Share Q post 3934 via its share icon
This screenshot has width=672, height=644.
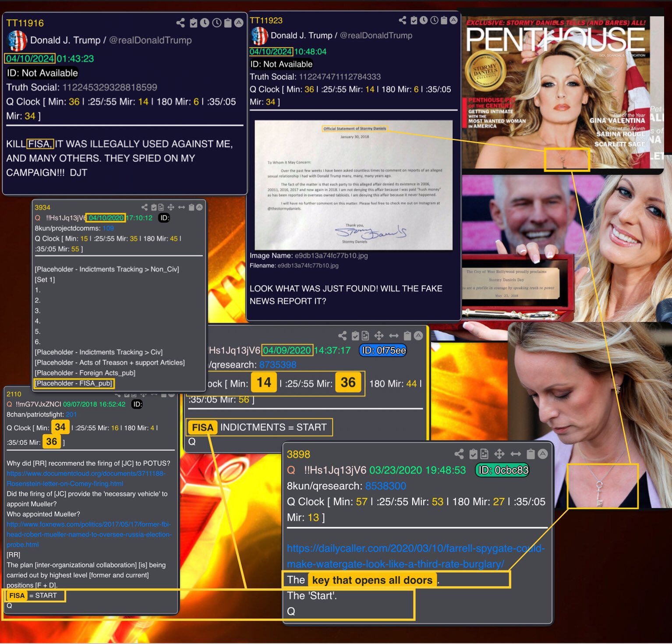[145, 207]
